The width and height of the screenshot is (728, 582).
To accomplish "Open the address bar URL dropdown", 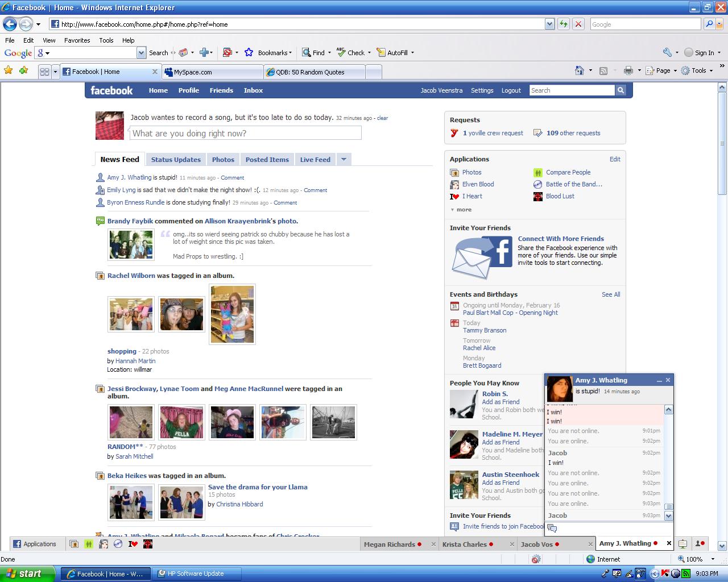I will [549, 24].
